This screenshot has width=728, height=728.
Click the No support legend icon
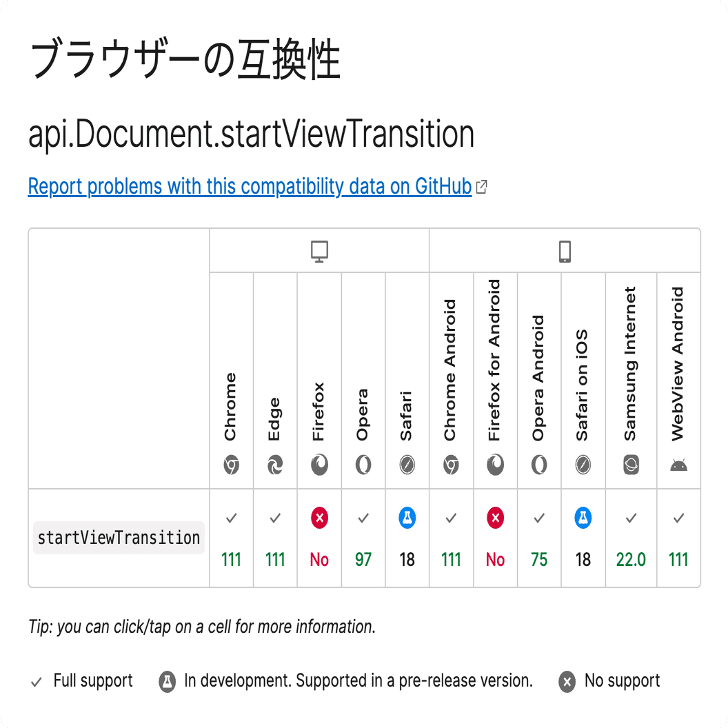(567, 682)
